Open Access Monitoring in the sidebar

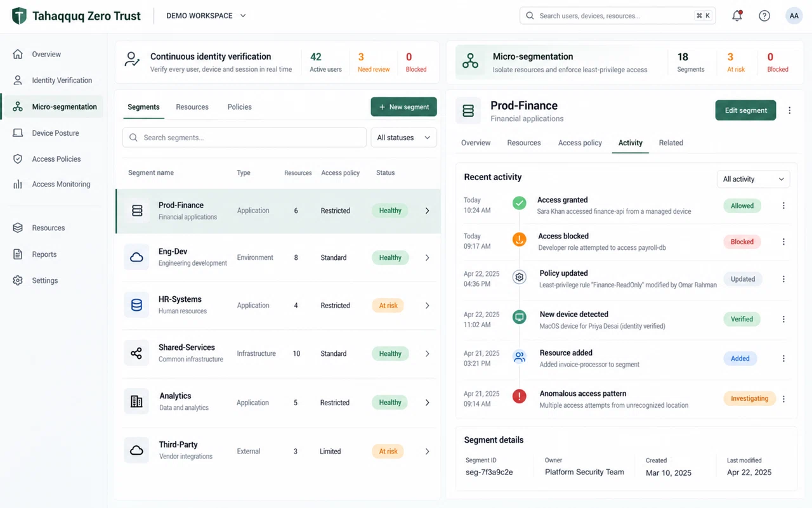tap(53, 185)
